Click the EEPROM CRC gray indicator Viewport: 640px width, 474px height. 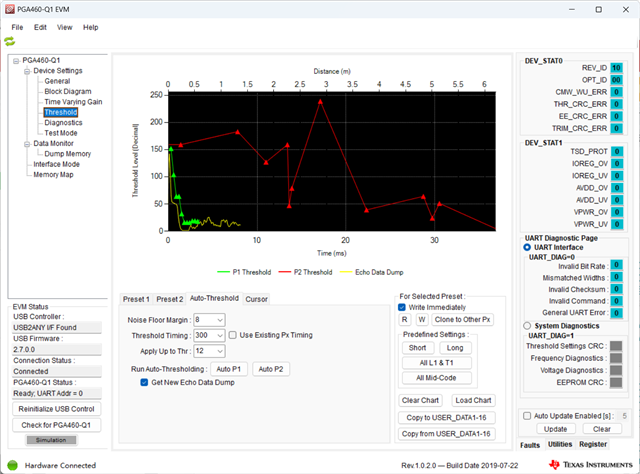(x=616, y=383)
